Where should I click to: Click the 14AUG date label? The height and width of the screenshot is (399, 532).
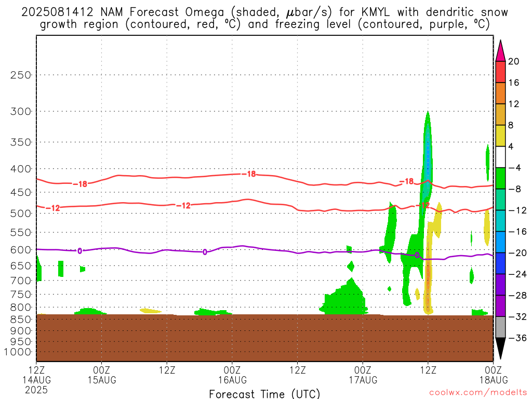click(37, 380)
